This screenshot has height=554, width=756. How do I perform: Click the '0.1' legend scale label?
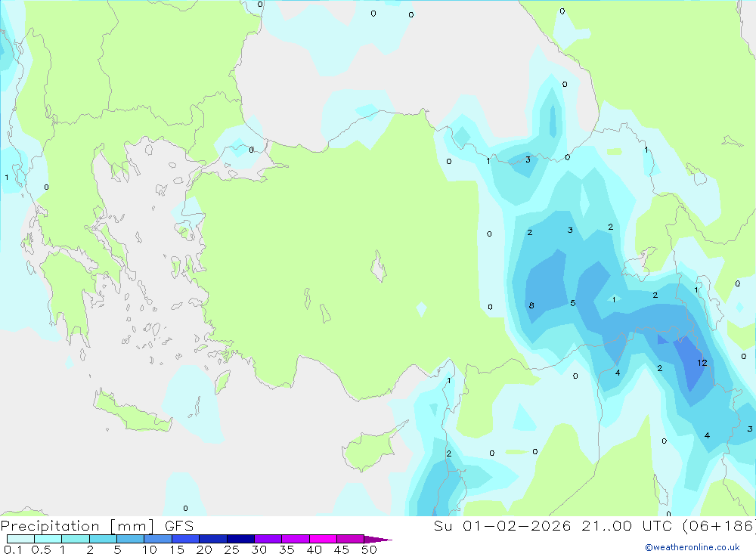coord(13,549)
